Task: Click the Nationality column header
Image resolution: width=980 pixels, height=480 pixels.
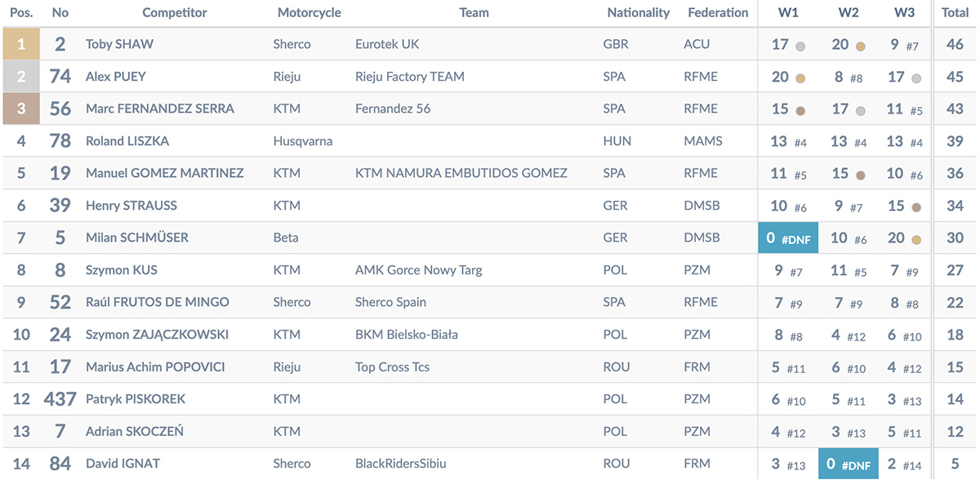Action: [638, 13]
